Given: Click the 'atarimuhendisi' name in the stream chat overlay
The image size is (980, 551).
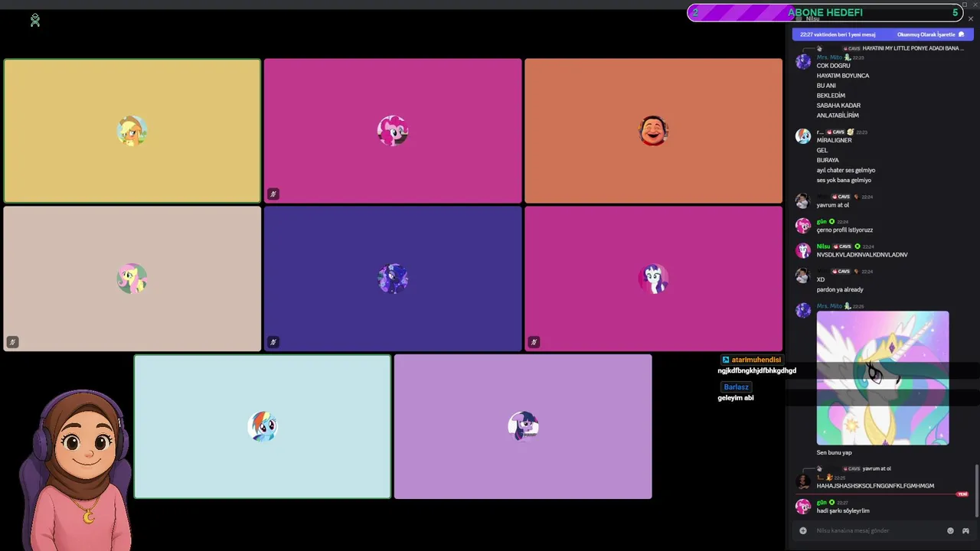Looking at the screenshot, I should (756, 360).
